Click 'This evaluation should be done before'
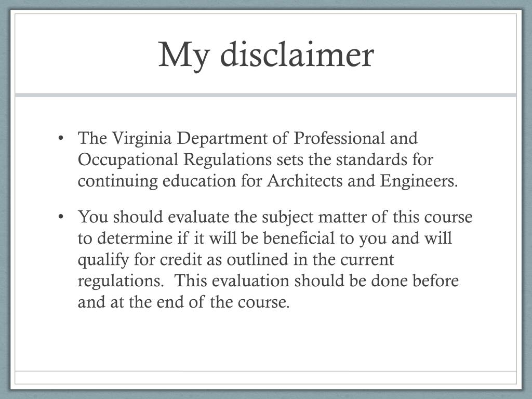The image size is (532, 399). 316,281
